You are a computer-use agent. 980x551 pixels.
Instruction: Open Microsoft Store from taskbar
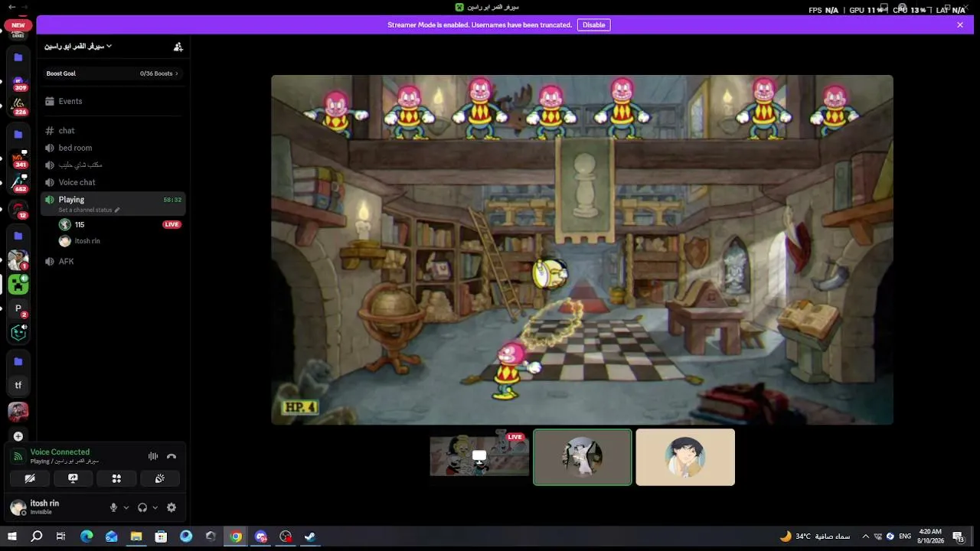[161, 536]
